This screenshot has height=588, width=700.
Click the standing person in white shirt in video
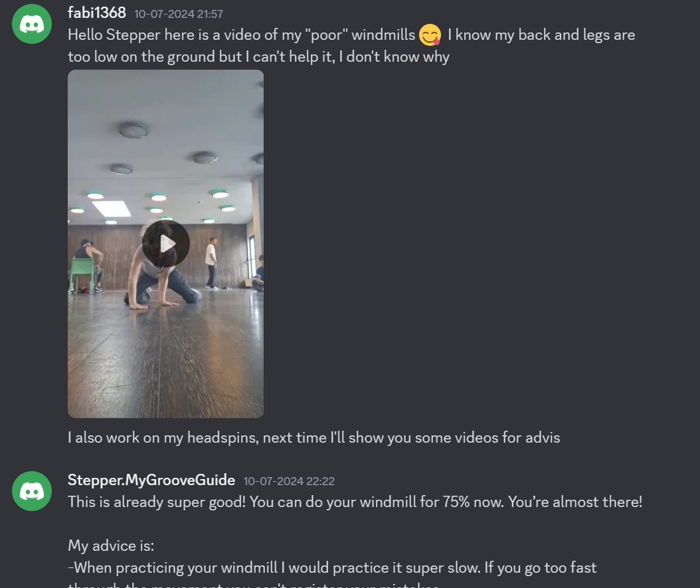(212, 263)
